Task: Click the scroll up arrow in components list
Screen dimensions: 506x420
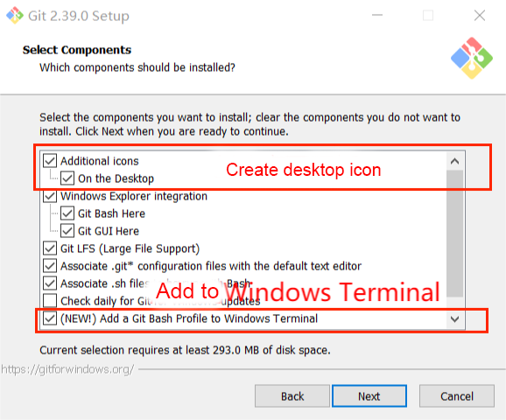Action: click(455, 161)
